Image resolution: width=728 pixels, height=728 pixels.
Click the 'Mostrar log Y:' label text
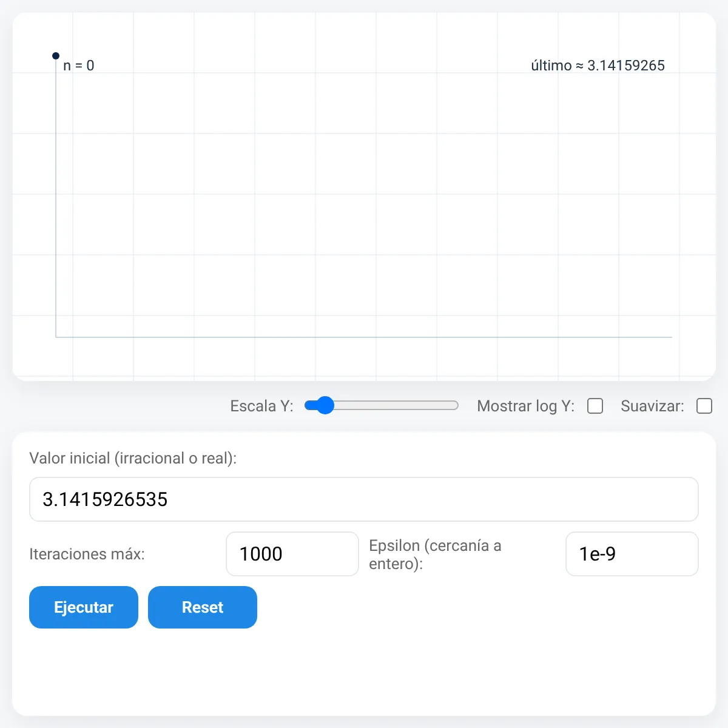click(x=525, y=406)
